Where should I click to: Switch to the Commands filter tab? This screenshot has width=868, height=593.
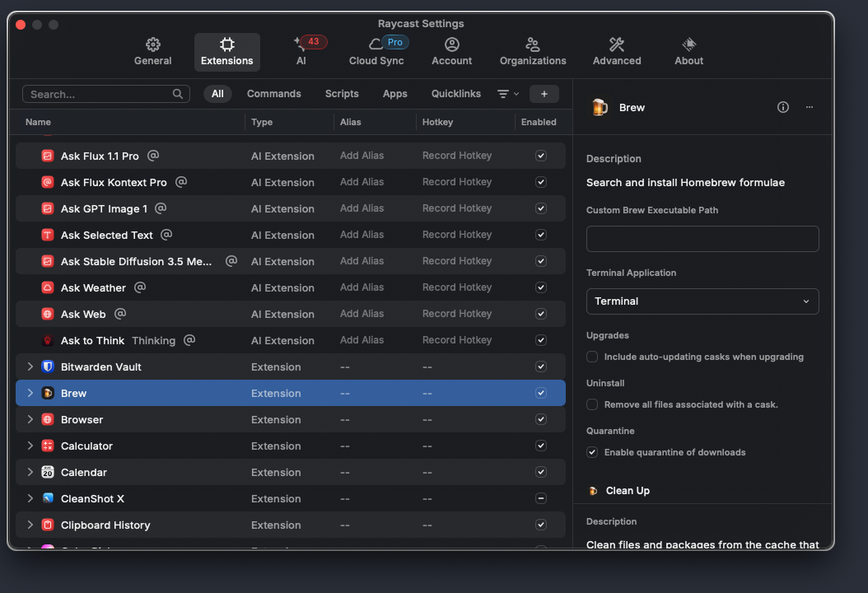[273, 94]
